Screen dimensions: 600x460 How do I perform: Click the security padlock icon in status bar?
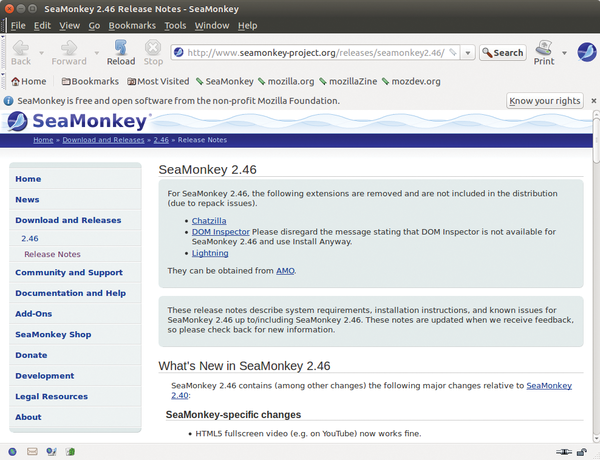click(582, 452)
